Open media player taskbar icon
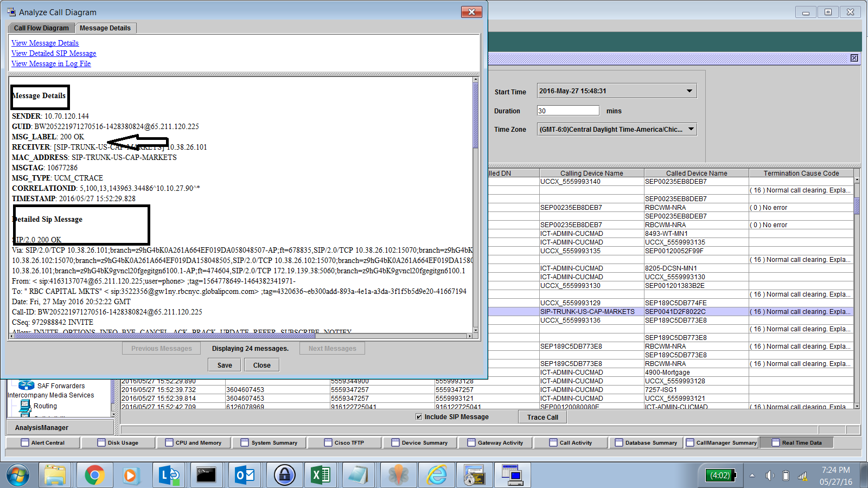This screenshot has height=488, width=868. point(130,476)
